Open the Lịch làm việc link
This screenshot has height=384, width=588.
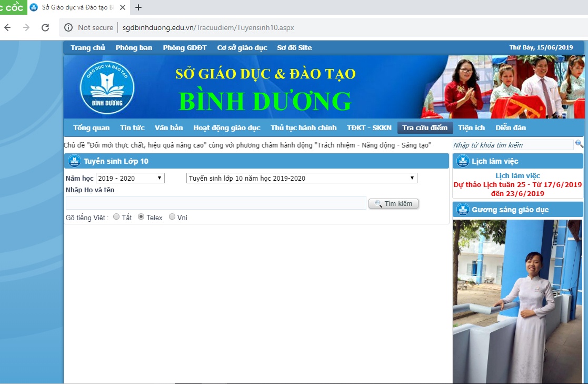tap(517, 175)
